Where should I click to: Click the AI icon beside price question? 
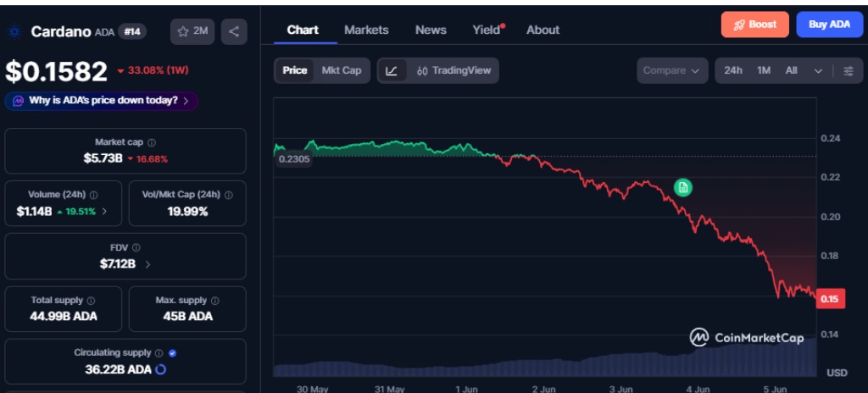tap(19, 102)
